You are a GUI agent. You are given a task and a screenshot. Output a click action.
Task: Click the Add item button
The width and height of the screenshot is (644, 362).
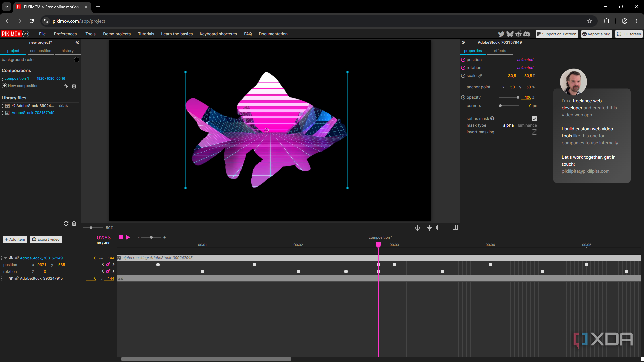coord(15,239)
